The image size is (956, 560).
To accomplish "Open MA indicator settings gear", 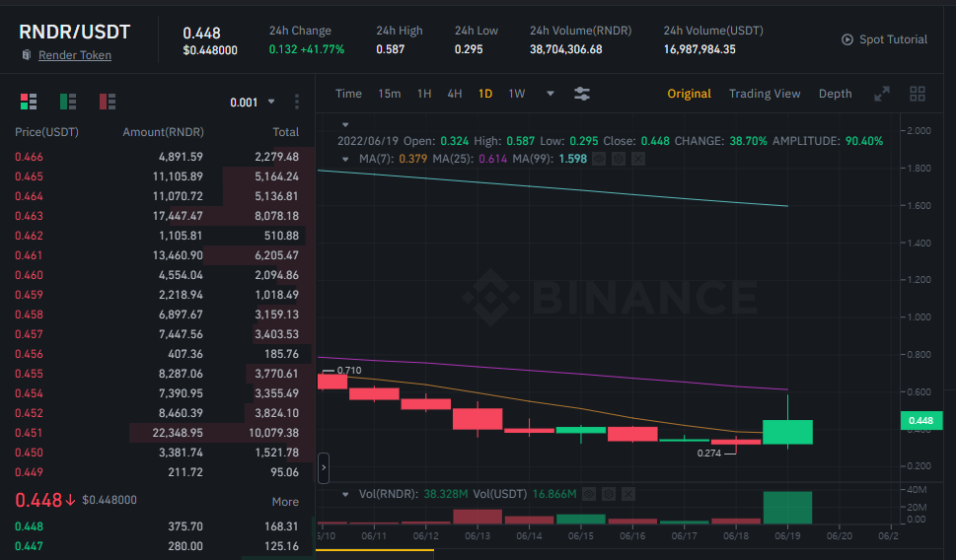I will [619, 159].
